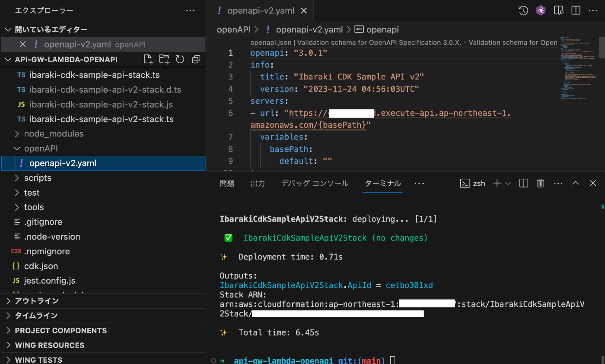Image resolution: width=605 pixels, height=364 pixels.
Task: Kill terminal with the trash icon
Action: (x=540, y=183)
